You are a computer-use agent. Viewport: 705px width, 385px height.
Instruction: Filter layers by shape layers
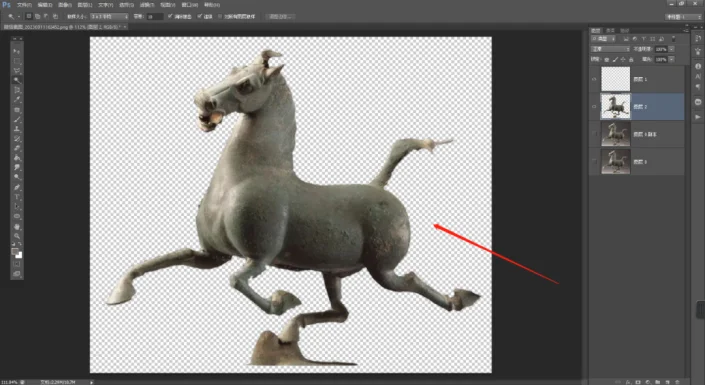(653, 39)
